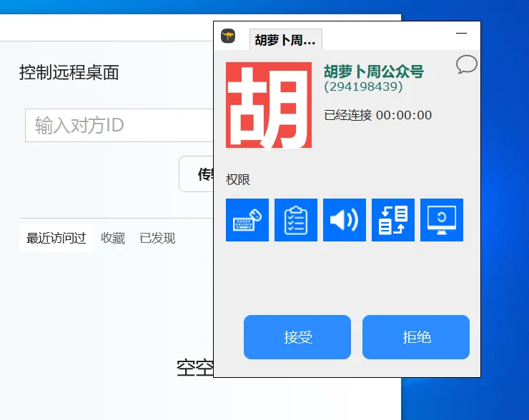This screenshot has width=529, height=420.
Task: Toggle file transfer permission
Action: click(x=393, y=220)
